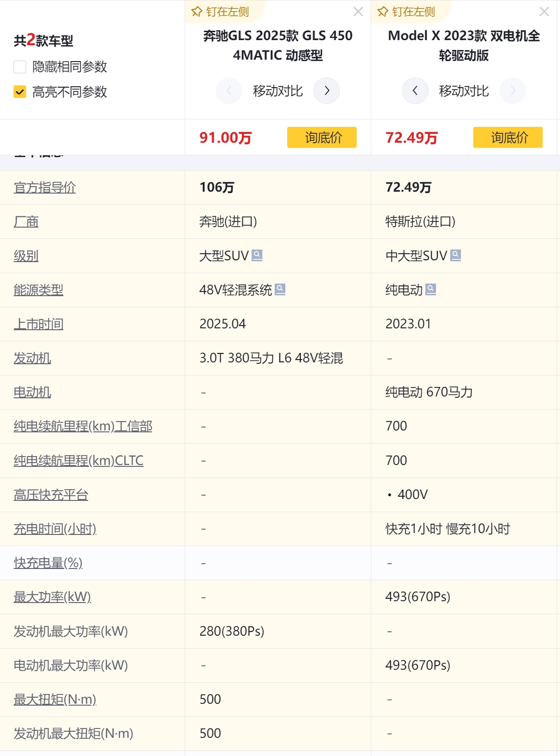Move the Model X column left with arrow
The width and height of the screenshot is (560, 756).
tap(415, 90)
